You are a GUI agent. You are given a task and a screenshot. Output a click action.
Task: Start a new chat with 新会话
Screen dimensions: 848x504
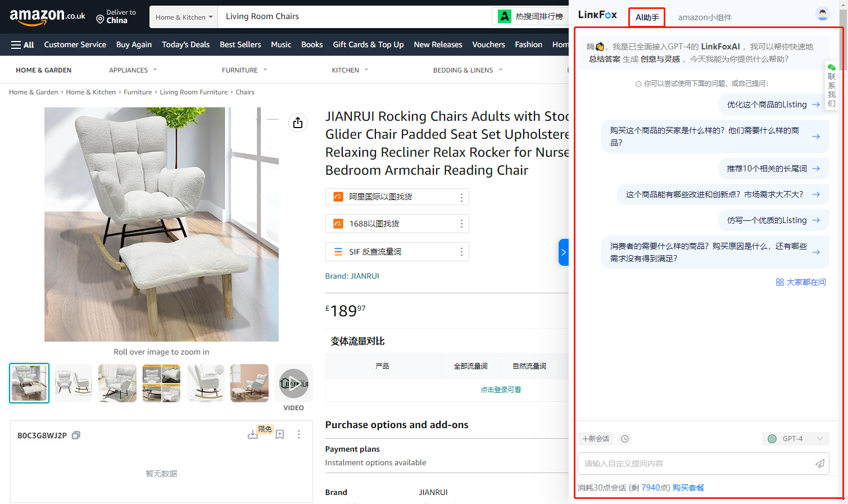coord(596,439)
